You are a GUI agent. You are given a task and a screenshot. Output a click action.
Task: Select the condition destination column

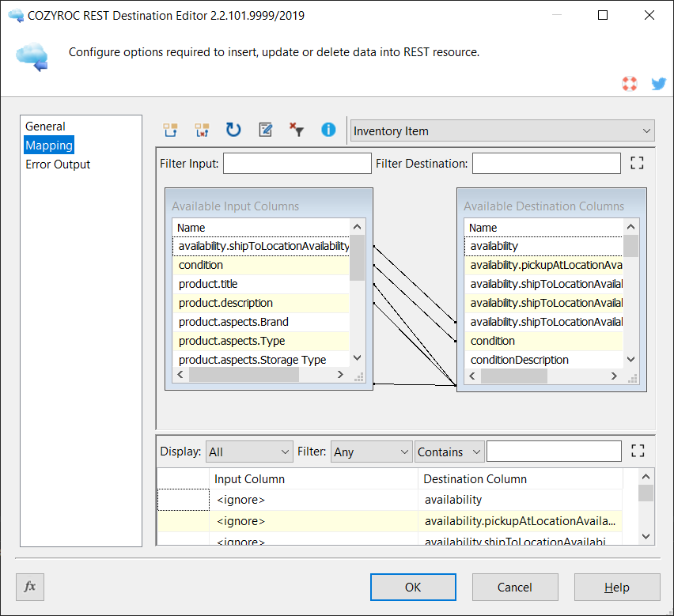coord(543,341)
